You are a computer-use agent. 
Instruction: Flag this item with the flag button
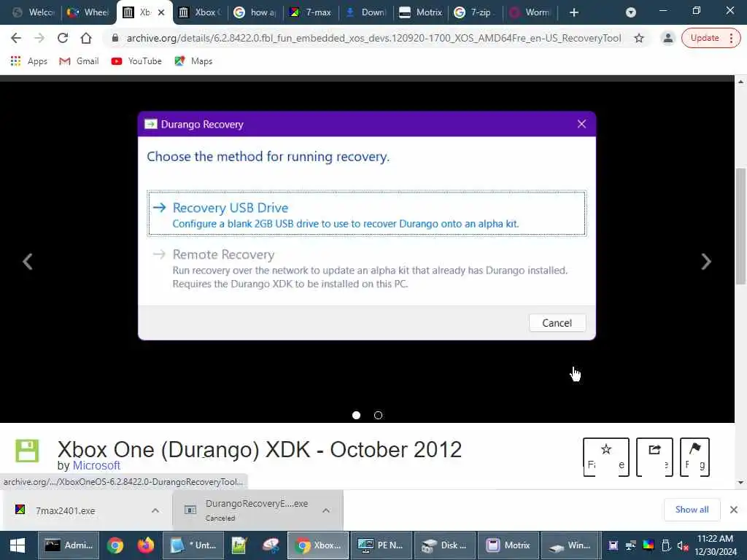(694, 457)
